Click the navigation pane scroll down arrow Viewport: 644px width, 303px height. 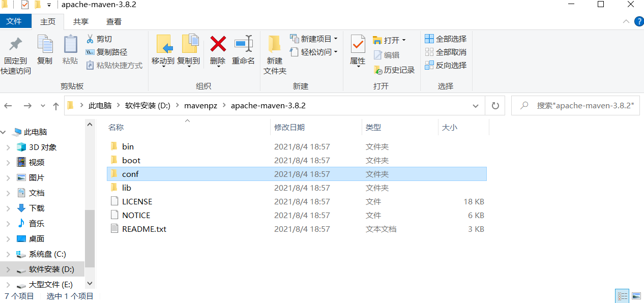90,283
